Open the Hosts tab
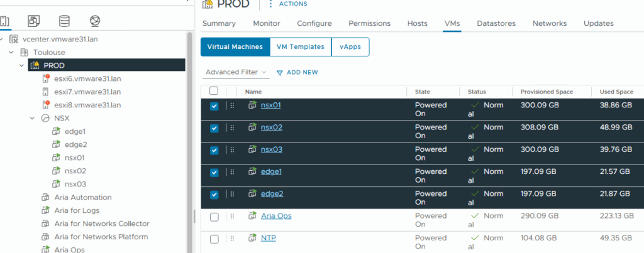Image resolution: width=644 pixels, height=253 pixels. (x=418, y=23)
